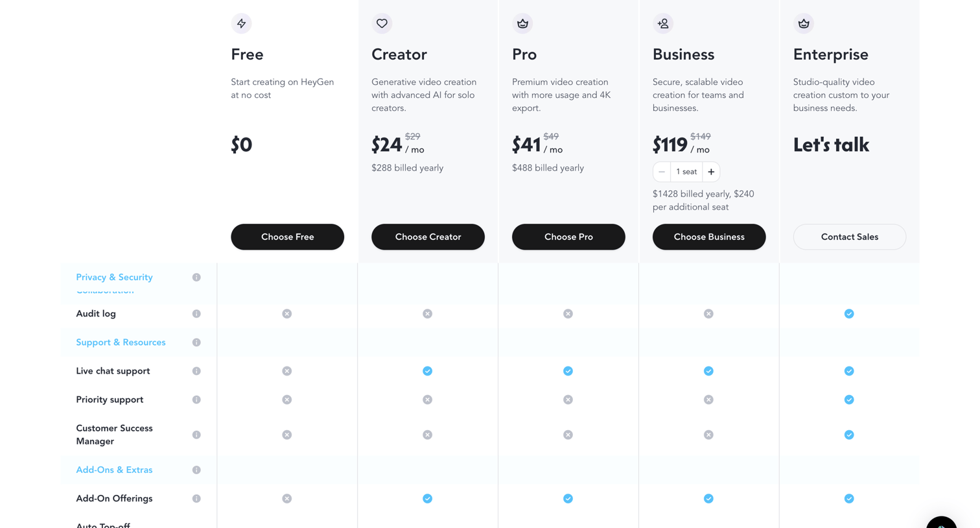Click the Creator plan heart icon
This screenshot has width=980, height=528.
coord(382,23)
